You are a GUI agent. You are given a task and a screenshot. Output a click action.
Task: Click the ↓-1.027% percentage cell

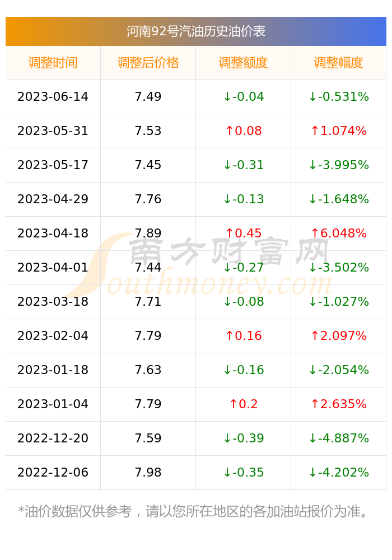pyautogui.click(x=338, y=302)
